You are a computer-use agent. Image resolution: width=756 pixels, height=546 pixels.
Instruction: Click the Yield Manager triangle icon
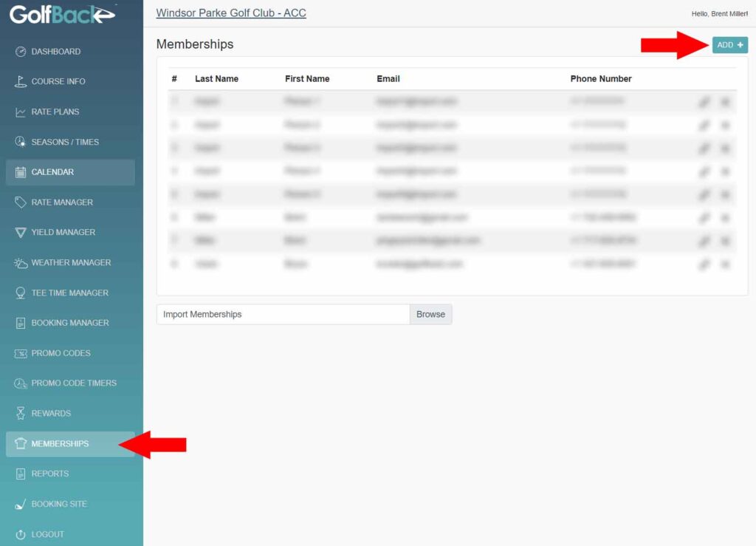click(21, 233)
